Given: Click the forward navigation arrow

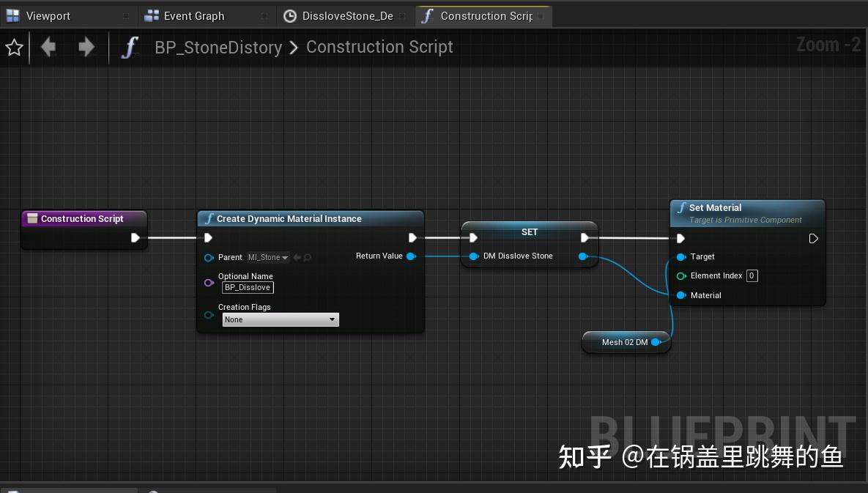Looking at the screenshot, I should (x=86, y=47).
